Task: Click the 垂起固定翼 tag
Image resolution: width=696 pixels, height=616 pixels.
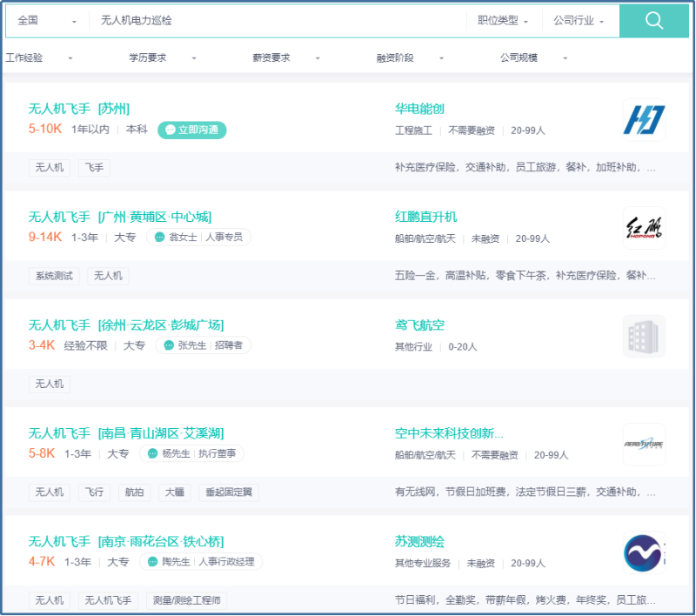Action: click(x=229, y=492)
